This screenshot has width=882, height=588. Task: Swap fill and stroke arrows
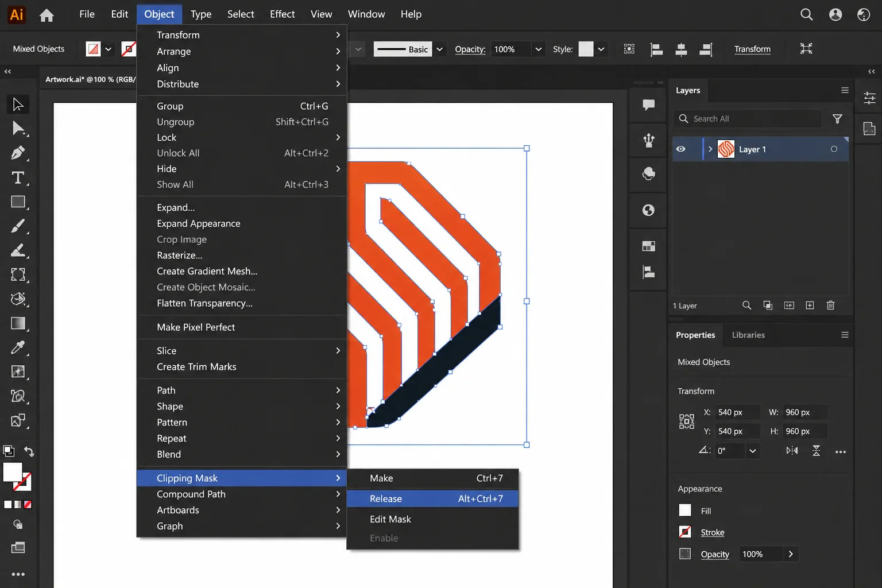[x=29, y=451]
